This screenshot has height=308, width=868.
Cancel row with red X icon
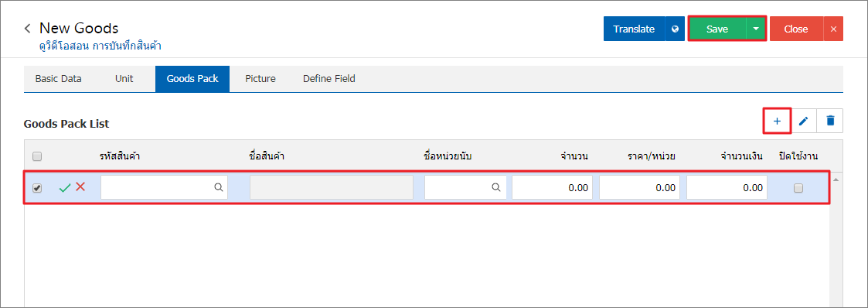[x=80, y=187]
